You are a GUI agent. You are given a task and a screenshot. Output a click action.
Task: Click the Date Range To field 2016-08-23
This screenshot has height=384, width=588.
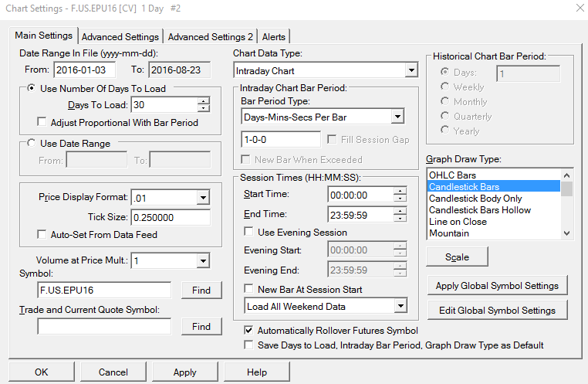[180, 70]
